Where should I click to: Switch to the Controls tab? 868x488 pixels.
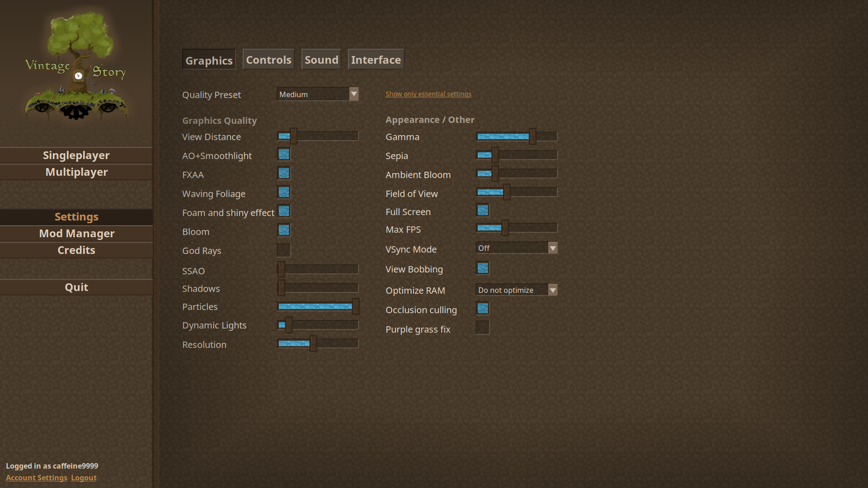pyautogui.click(x=269, y=60)
